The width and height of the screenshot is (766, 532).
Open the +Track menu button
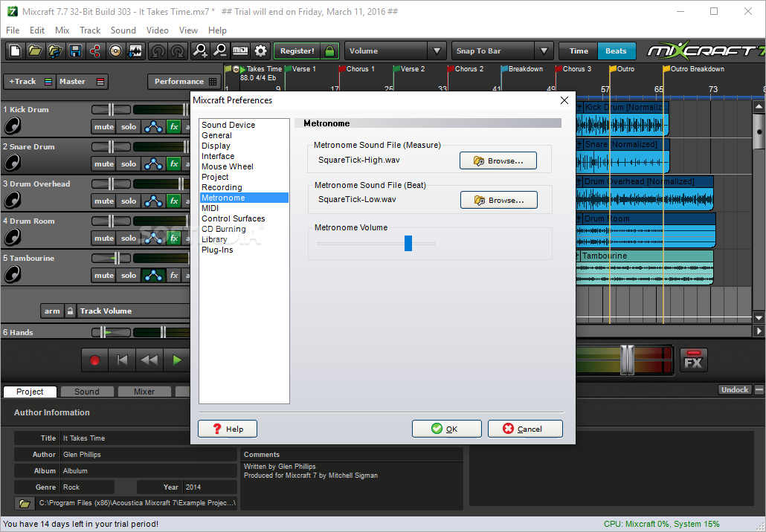point(28,82)
